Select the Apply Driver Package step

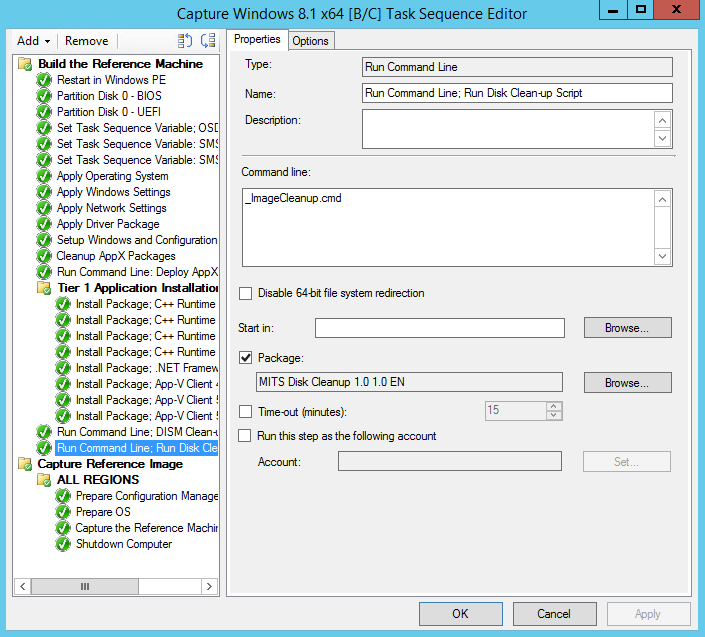pos(108,224)
